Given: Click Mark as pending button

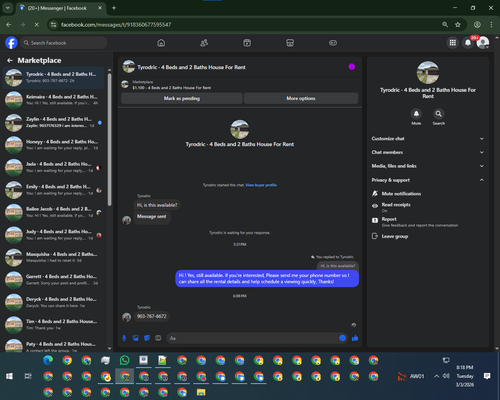Looking at the screenshot, I should pos(182,98).
